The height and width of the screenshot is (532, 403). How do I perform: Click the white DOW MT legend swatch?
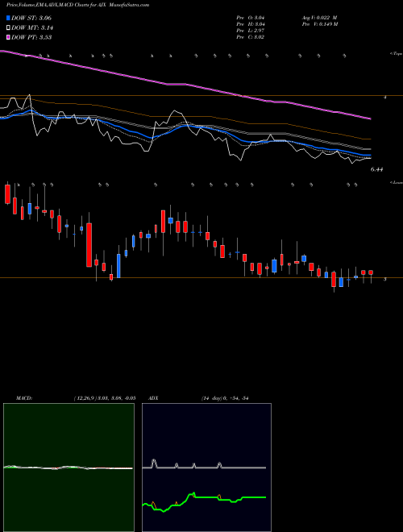click(8, 28)
